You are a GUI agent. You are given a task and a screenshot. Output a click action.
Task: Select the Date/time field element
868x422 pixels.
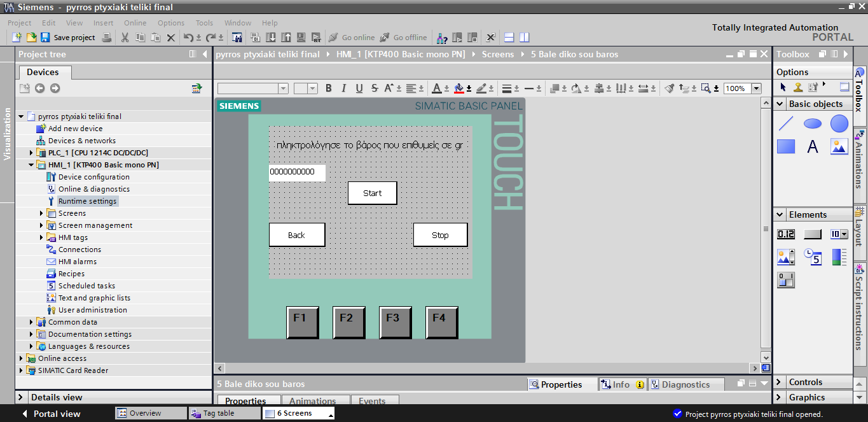click(813, 257)
